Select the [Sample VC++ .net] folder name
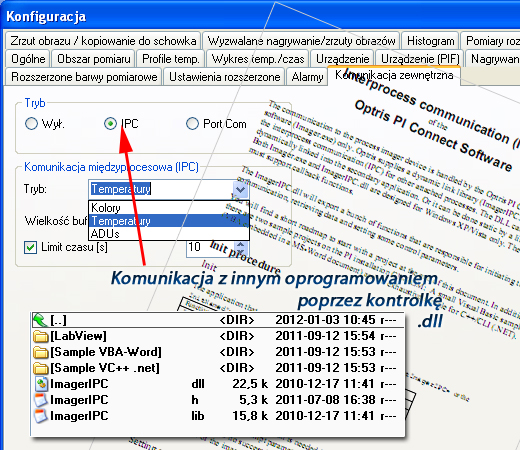This screenshot has width=520, height=450. pyautogui.click(x=105, y=368)
